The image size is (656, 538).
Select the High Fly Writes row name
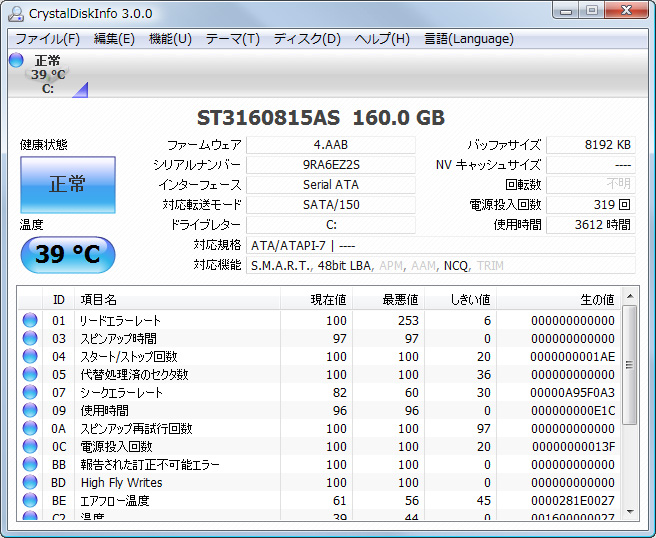click(121, 482)
